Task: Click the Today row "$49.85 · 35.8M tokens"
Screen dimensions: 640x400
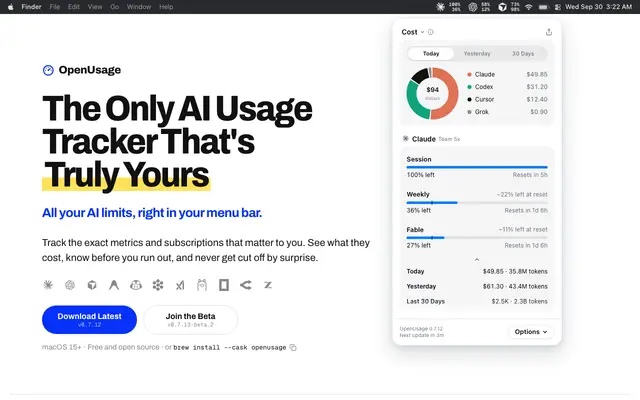Action: [515, 271]
